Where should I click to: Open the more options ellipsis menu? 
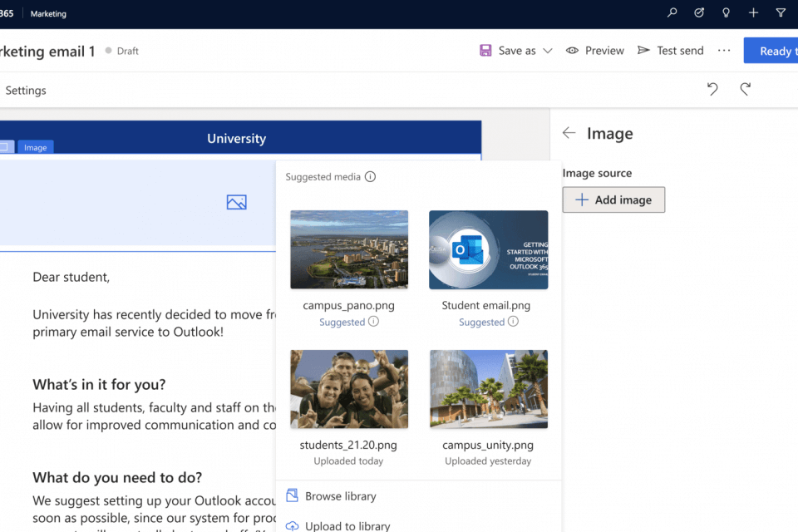coord(724,51)
